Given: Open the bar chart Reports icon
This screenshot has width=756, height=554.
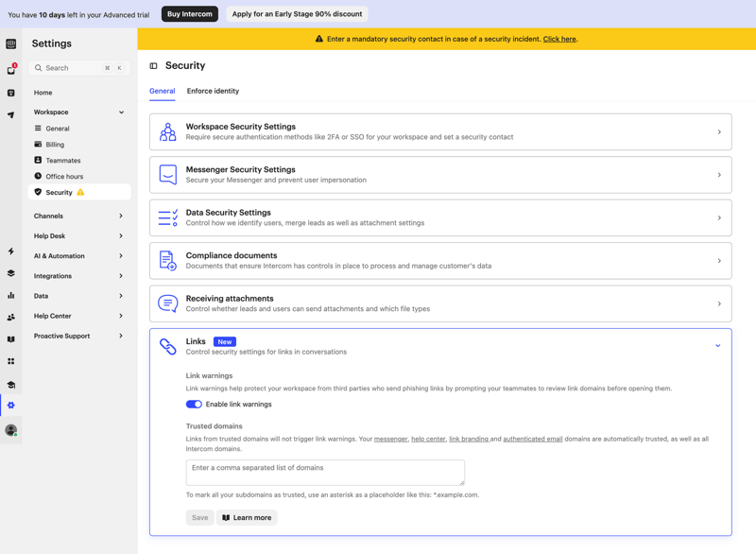Looking at the screenshot, I should [x=12, y=294].
